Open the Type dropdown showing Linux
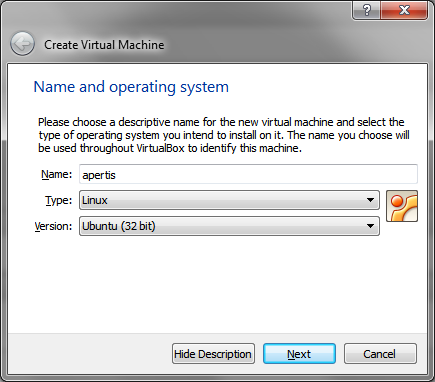Screen dimensions: 435x382 [x=229, y=200]
